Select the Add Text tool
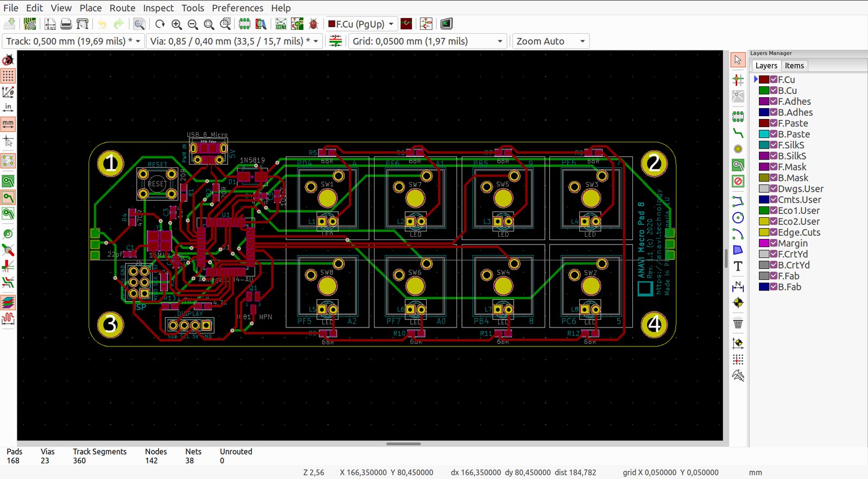868x479 pixels. [x=738, y=266]
